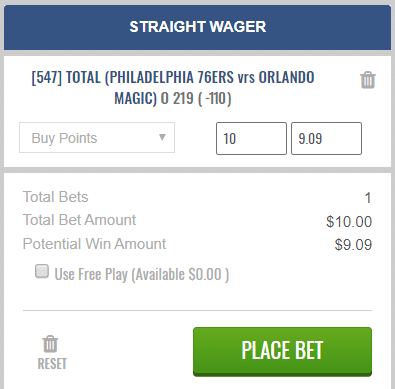395x389 pixels.
Task: Click the Total Bets count value 1
Action: (368, 198)
